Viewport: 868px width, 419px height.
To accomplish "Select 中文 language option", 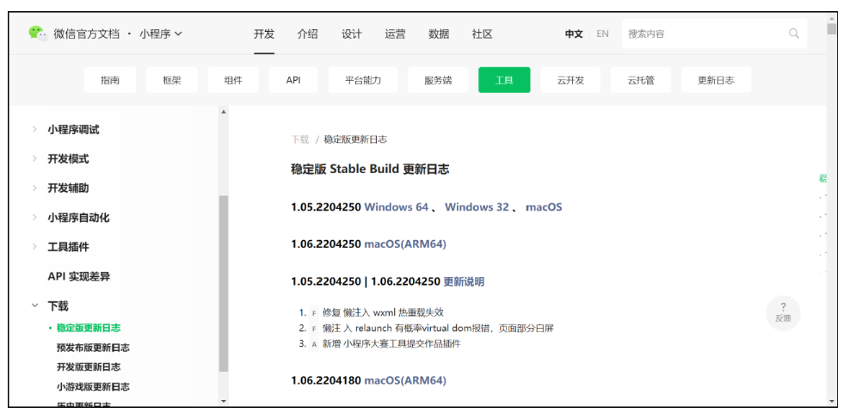I will pos(574,34).
